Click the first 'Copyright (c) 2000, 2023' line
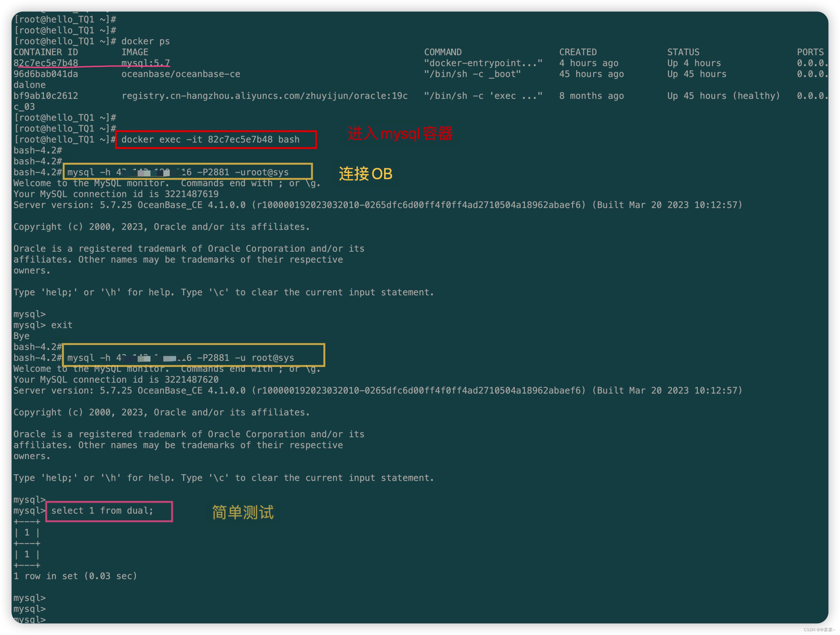 click(162, 227)
